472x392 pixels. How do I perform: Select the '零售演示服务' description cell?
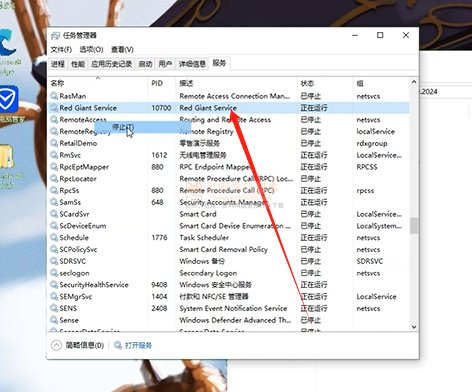(x=199, y=143)
